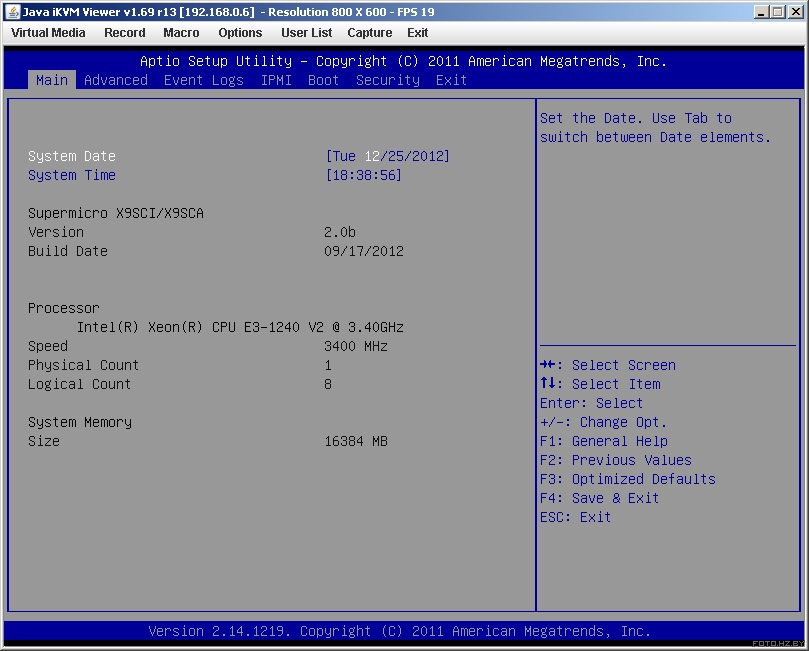Click the Version 2.14.1219 footer text
809x651 pixels.
(x=399, y=631)
